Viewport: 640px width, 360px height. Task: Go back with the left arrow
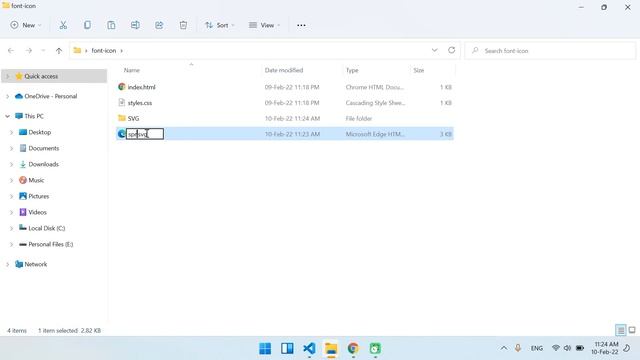(x=11, y=51)
